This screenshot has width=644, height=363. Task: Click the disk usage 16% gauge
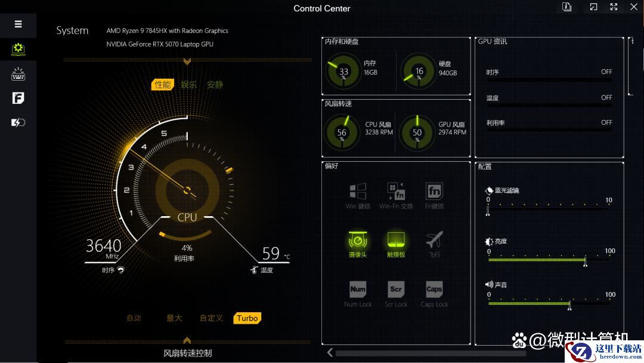coord(418,71)
